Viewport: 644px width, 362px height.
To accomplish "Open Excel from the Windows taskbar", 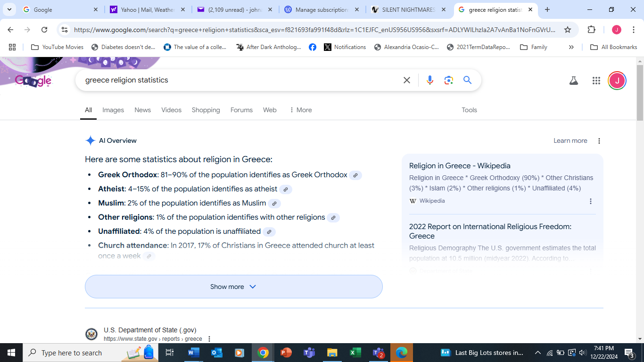I will click(x=355, y=353).
